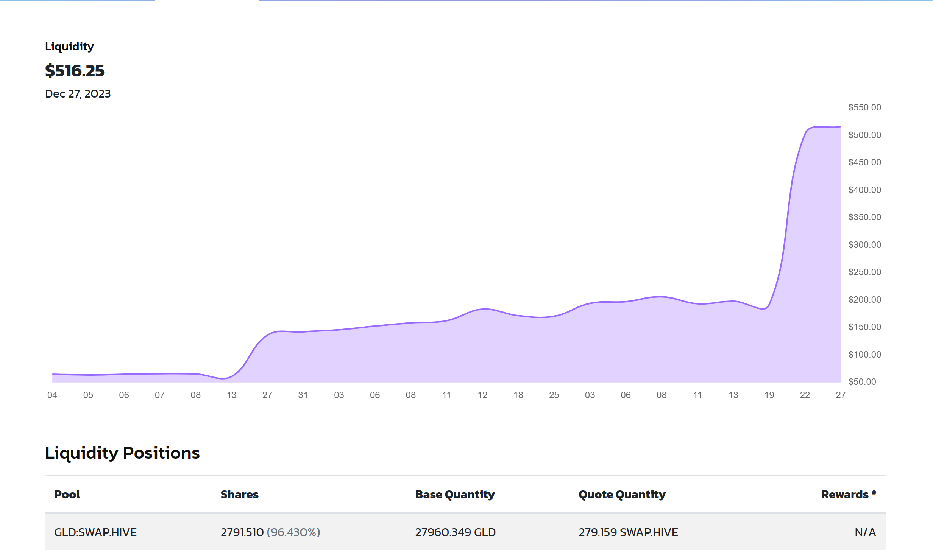The width and height of the screenshot is (933, 560).
Task: Click the Rewards * column header
Action: tap(848, 495)
